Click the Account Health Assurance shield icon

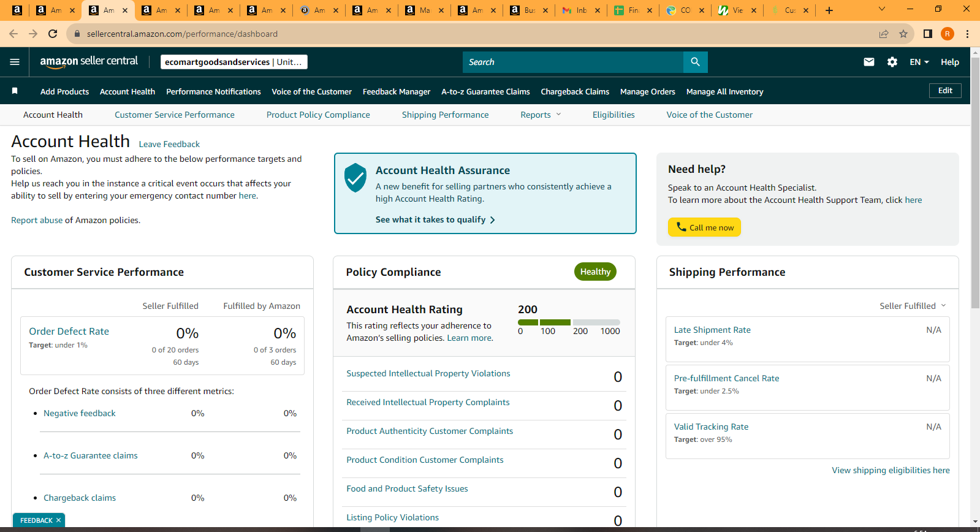pos(355,178)
